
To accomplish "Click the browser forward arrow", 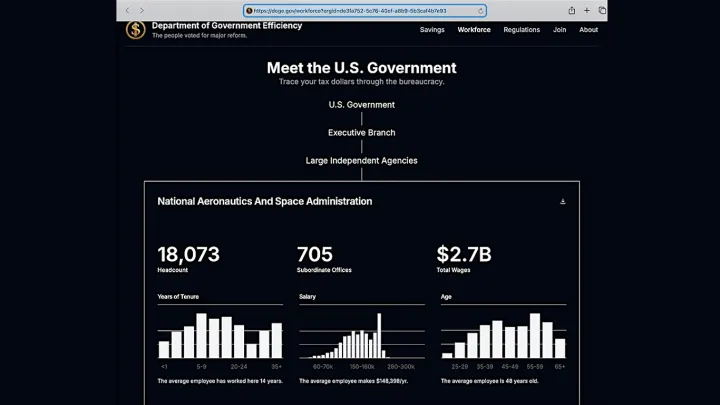I will click(142, 11).
